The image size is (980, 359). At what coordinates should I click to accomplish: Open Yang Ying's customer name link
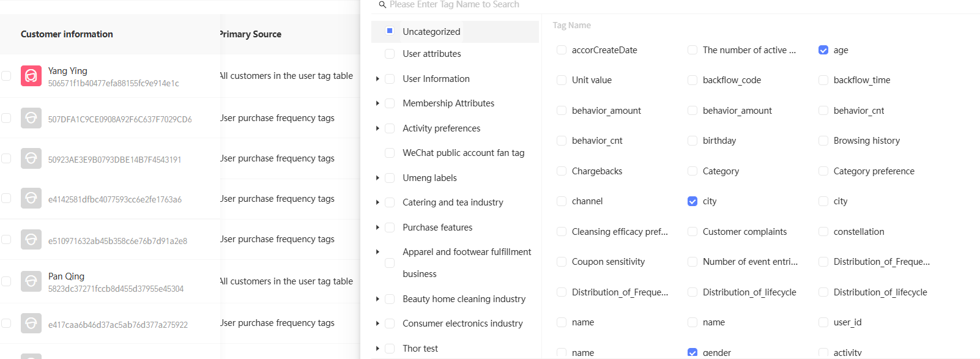point(68,71)
